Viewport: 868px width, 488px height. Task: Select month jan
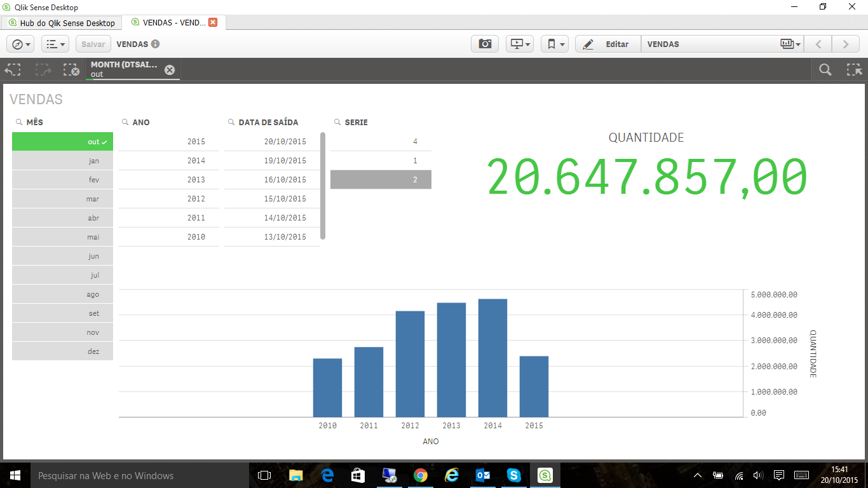[x=62, y=161]
